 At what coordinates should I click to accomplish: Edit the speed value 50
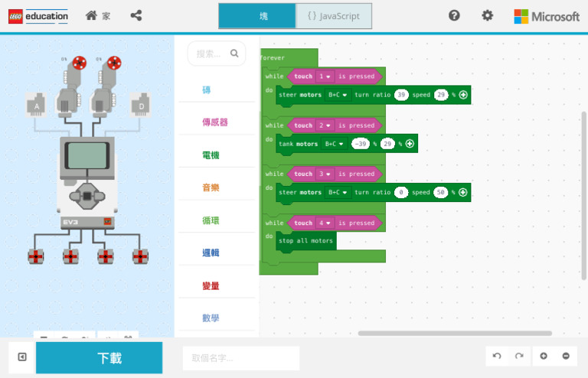coord(441,192)
